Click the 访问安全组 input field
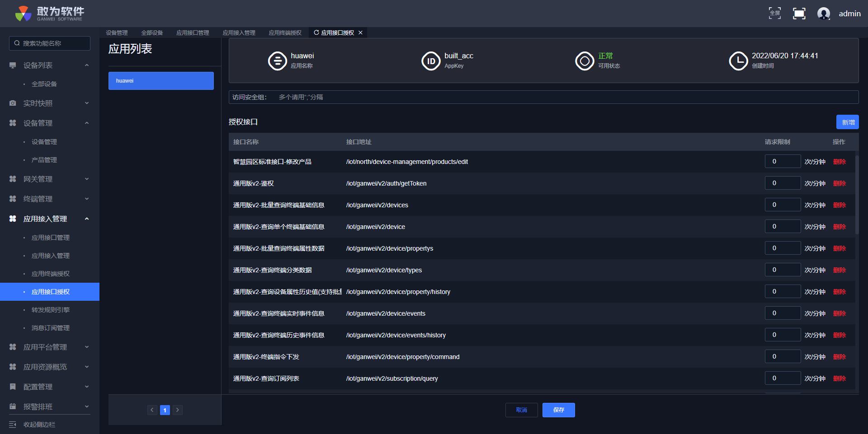868x434 pixels. 565,97
